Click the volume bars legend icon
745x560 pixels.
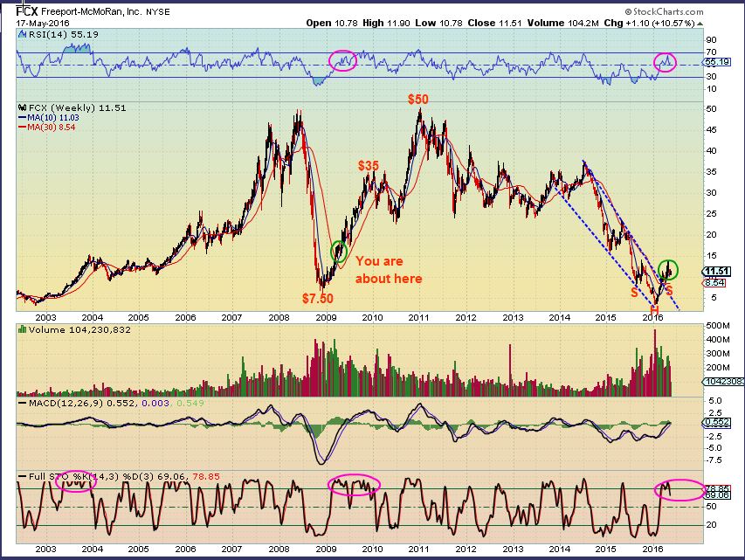coord(22,329)
